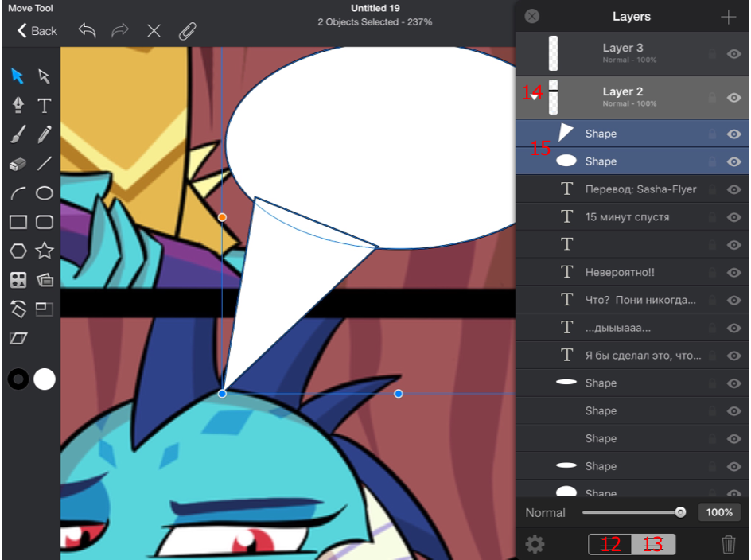Select the 'Я бы сделал это, что...' row

click(632, 356)
